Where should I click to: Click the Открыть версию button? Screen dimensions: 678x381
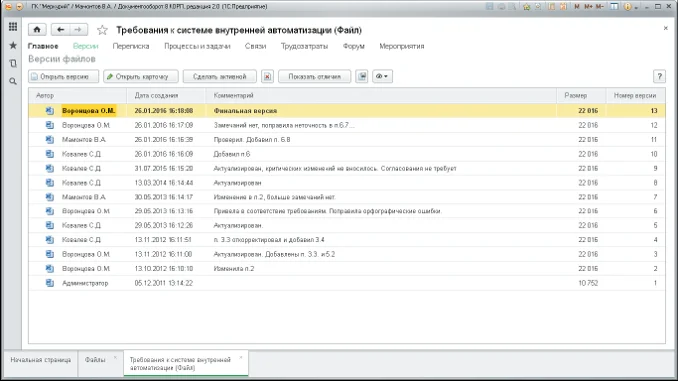[64, 77]
